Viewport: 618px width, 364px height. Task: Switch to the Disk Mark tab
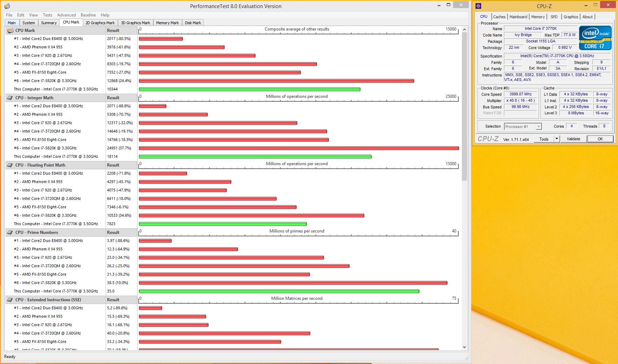[193, 23]
